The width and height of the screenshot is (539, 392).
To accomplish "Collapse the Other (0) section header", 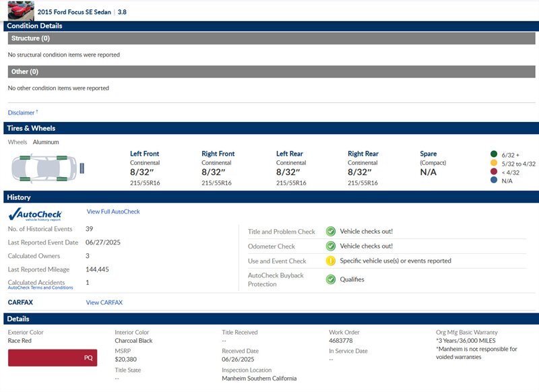I will [269, 71].
